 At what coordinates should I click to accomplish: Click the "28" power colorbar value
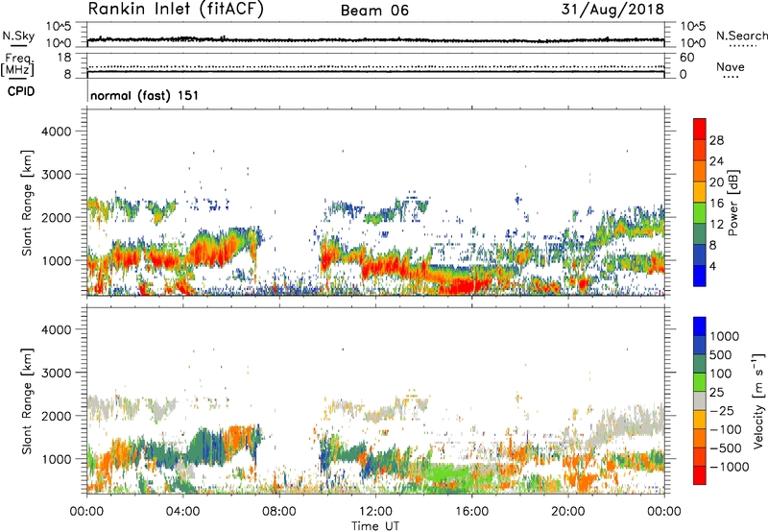[716, 140]
